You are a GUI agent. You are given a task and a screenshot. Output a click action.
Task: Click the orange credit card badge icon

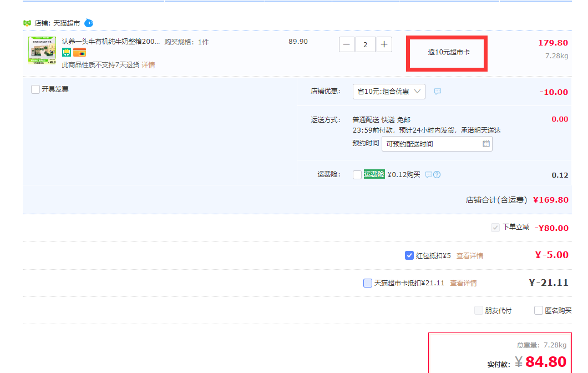(x=79, y=53)
